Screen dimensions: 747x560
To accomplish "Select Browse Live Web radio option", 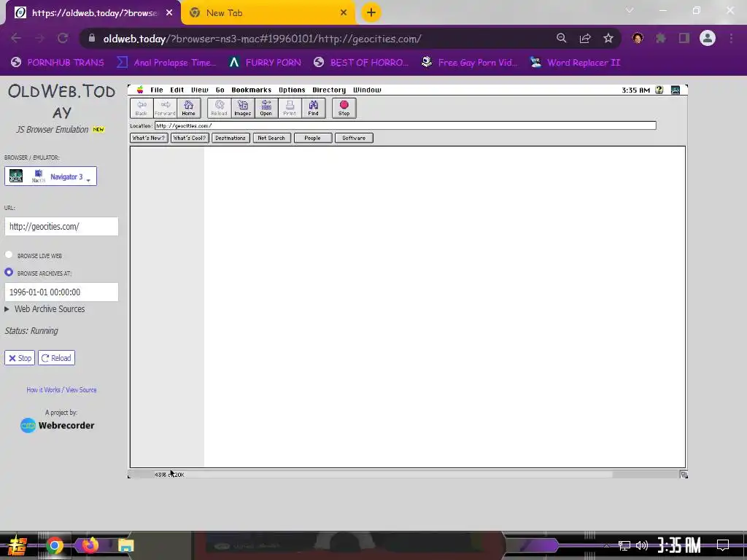I will pos(9,254).
